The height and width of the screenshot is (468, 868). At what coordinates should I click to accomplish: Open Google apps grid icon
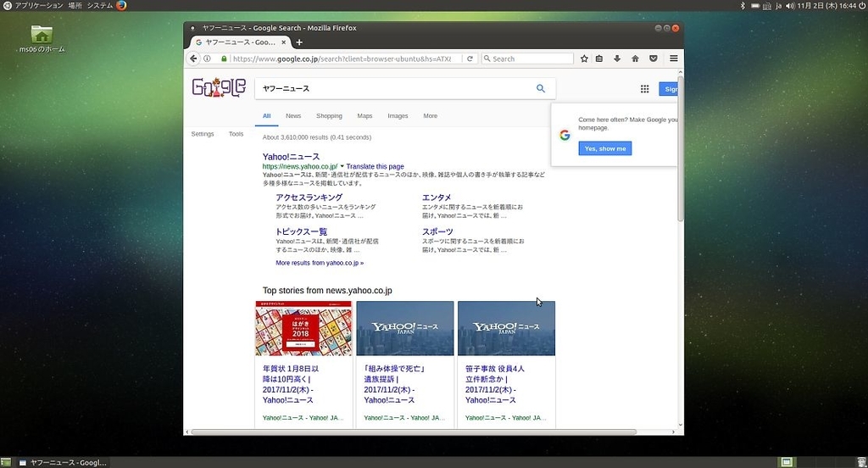tap(644, 89)
